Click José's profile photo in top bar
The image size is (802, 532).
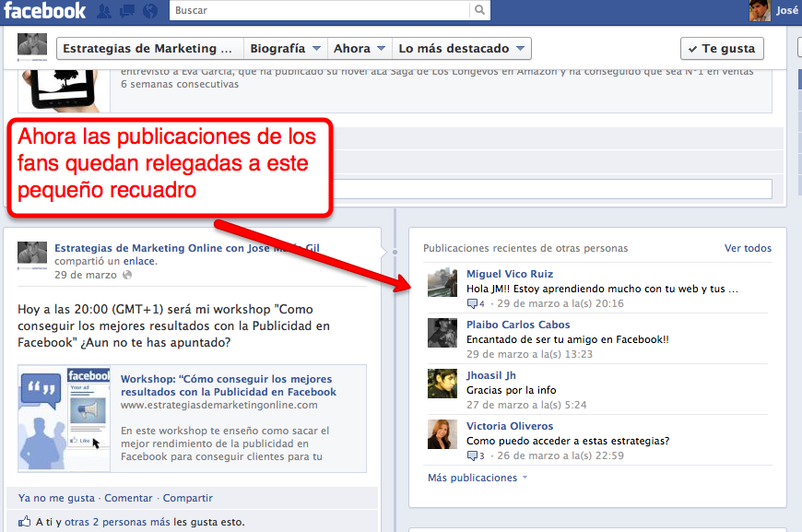[760, 10]
